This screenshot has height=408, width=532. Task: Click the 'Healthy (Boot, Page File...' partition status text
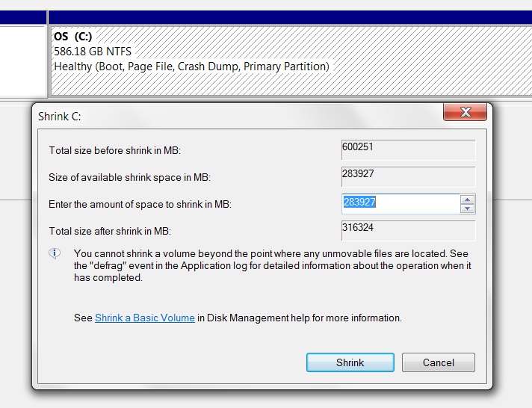click(x=192, y=67)
